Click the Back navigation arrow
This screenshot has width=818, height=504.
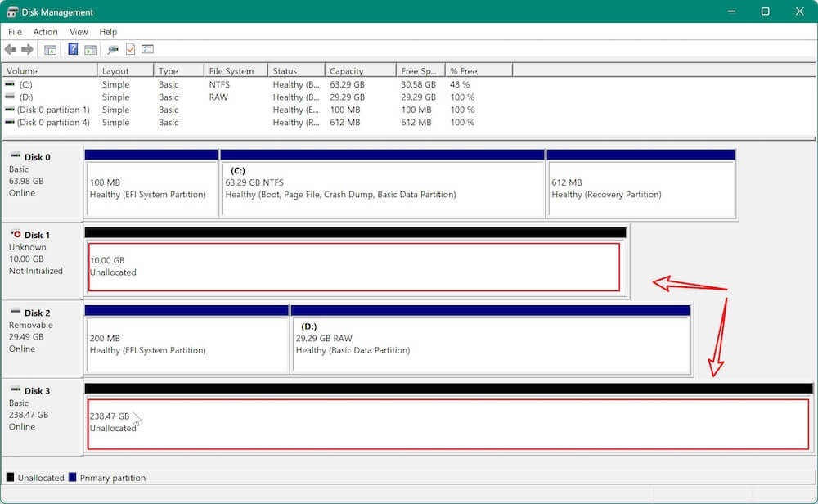point(10,49)
